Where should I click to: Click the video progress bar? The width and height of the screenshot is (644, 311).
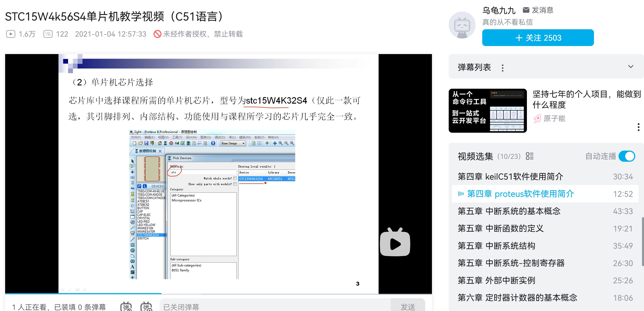[x=218, y=293]
